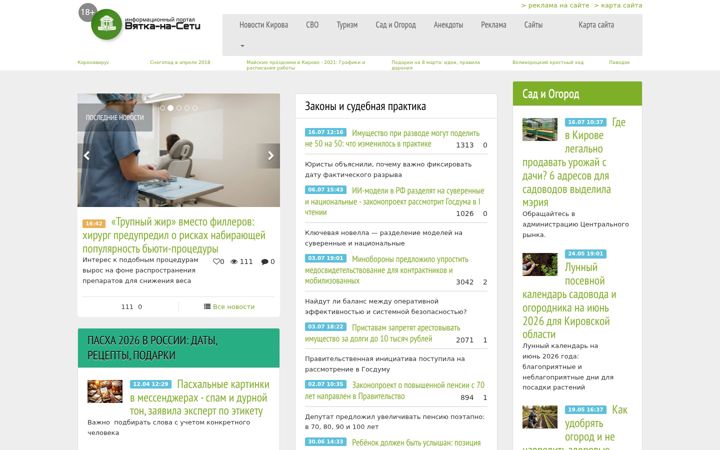This screenshot has width=720, height=450.
Task: Click the planting hands thumbnail
Action: pos(540,264)
